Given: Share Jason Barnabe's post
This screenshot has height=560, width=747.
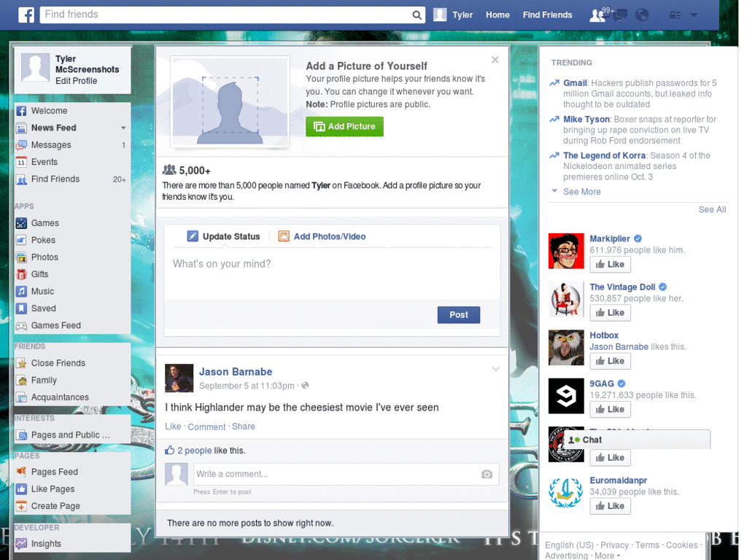Looking at the screenshot, I should point(243,426).
